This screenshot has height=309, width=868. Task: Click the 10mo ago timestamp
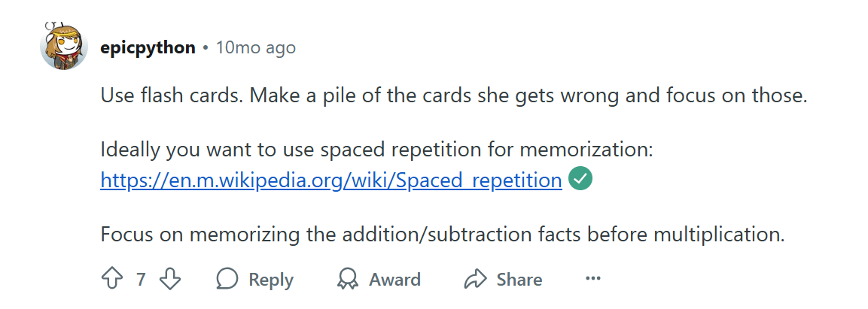click(x=256, y=48)
